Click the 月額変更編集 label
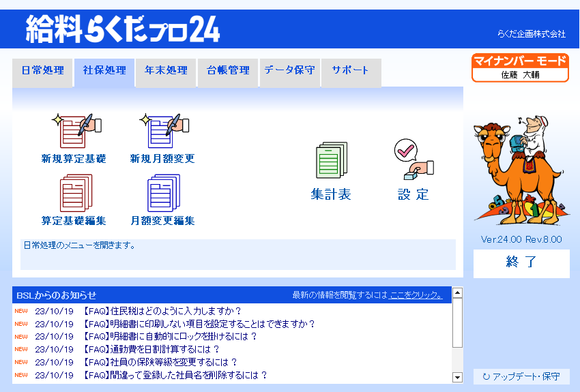The width and height of the screenshot is (580, 392). 162,221
